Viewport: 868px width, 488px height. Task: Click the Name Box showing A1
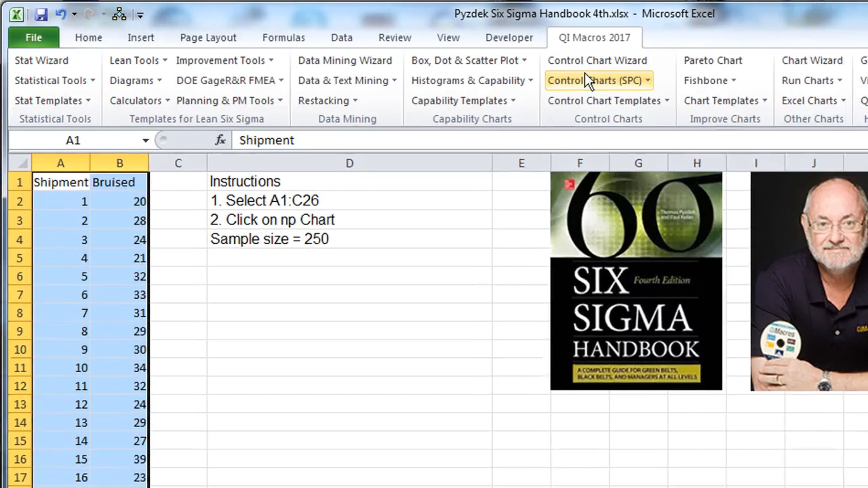[73, 140]
